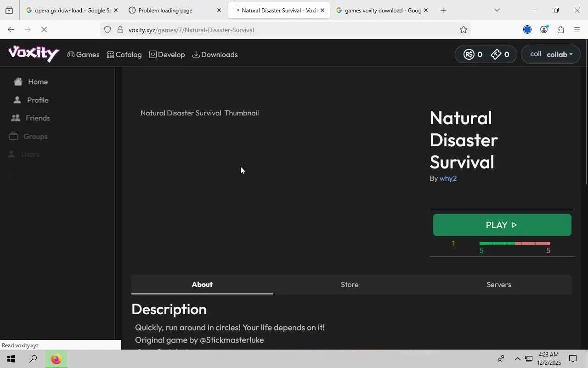Select the Store tab

[x=350, y=285]
